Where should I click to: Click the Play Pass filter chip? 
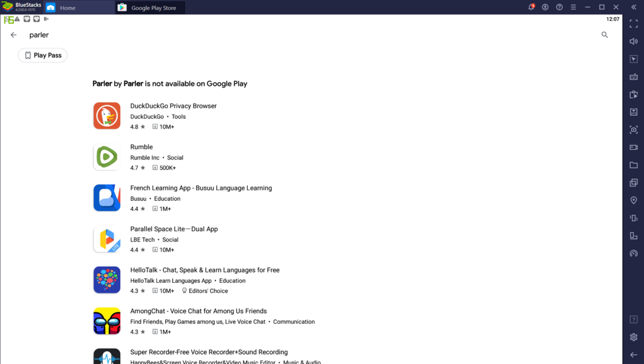(42, 55)
